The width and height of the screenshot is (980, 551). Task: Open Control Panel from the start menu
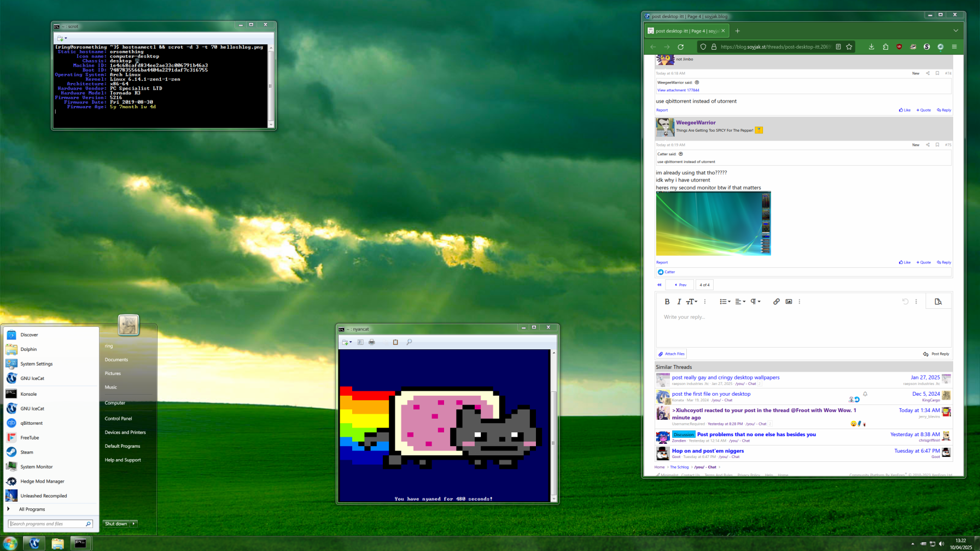click(x=118, y=419)
